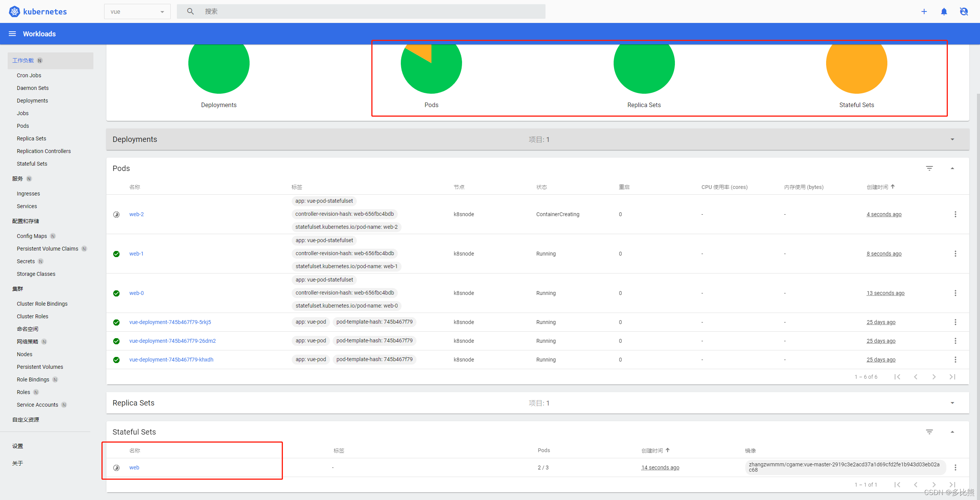The image size is (980, 500).
Task: Open the notifications bell
Action: (x=944, y=11)
